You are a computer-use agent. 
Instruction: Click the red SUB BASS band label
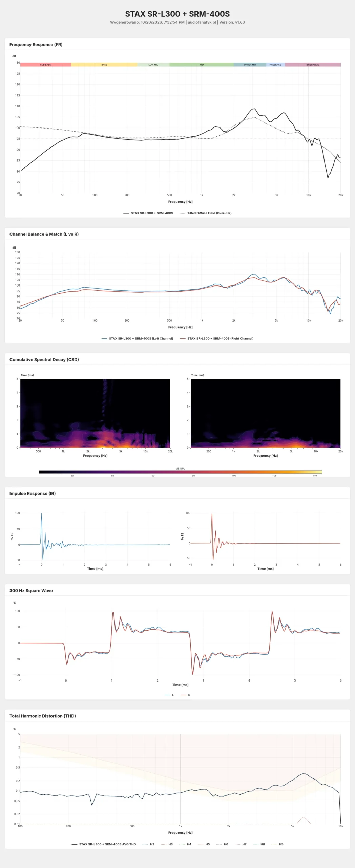[45, 65]
